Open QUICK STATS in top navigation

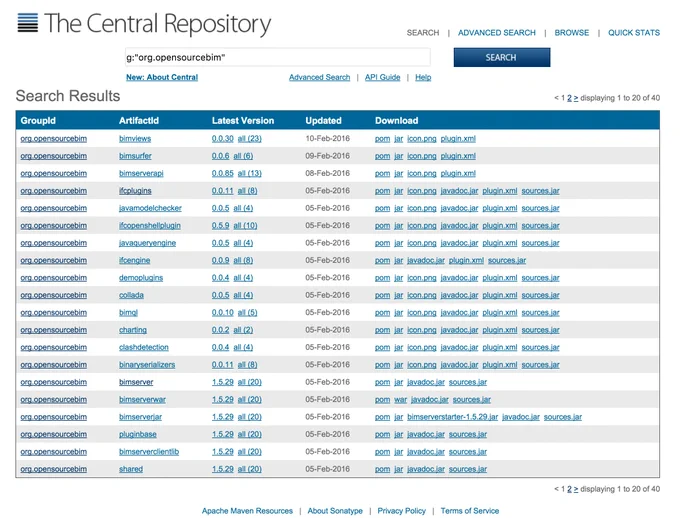634,33
